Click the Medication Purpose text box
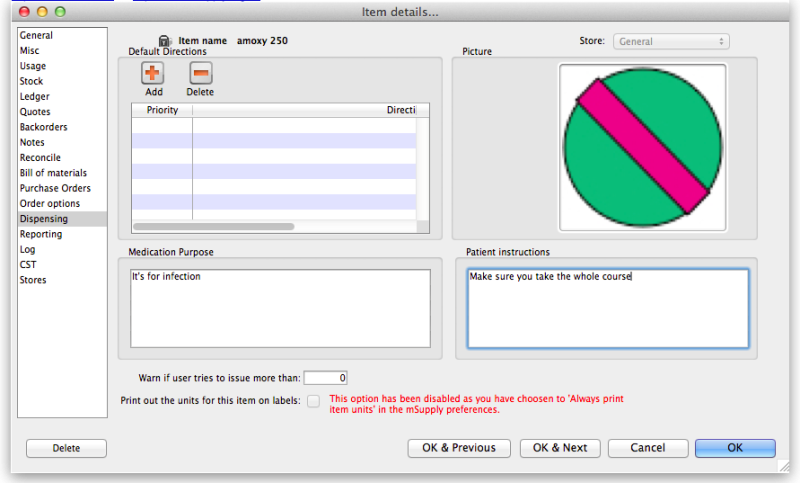The width and height of the screenshot is (800, 483). [x=280, y=307]
